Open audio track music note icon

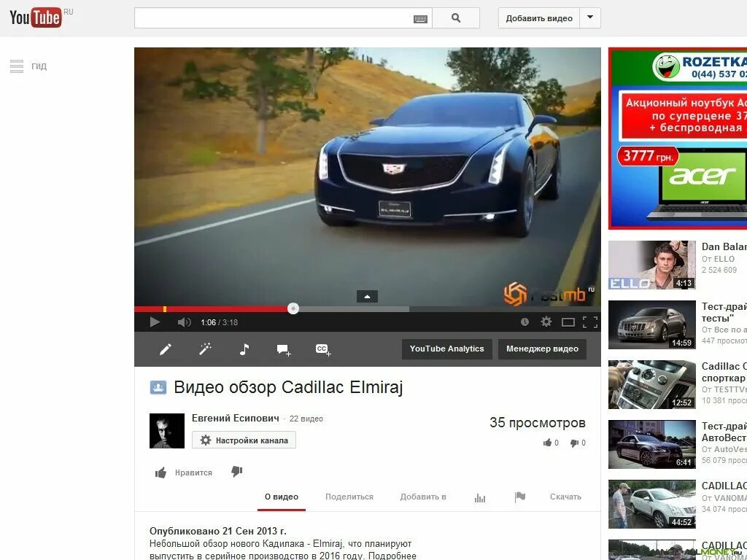(x=244, y=349)
